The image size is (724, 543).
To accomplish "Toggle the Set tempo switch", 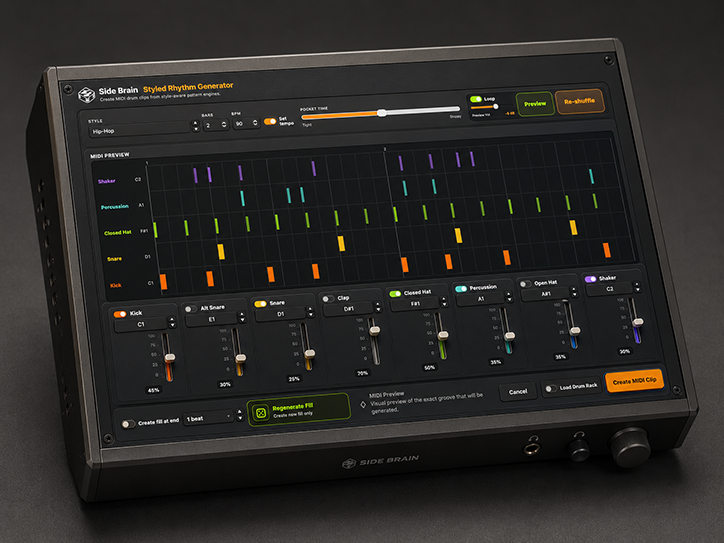I will pos(270,121).
